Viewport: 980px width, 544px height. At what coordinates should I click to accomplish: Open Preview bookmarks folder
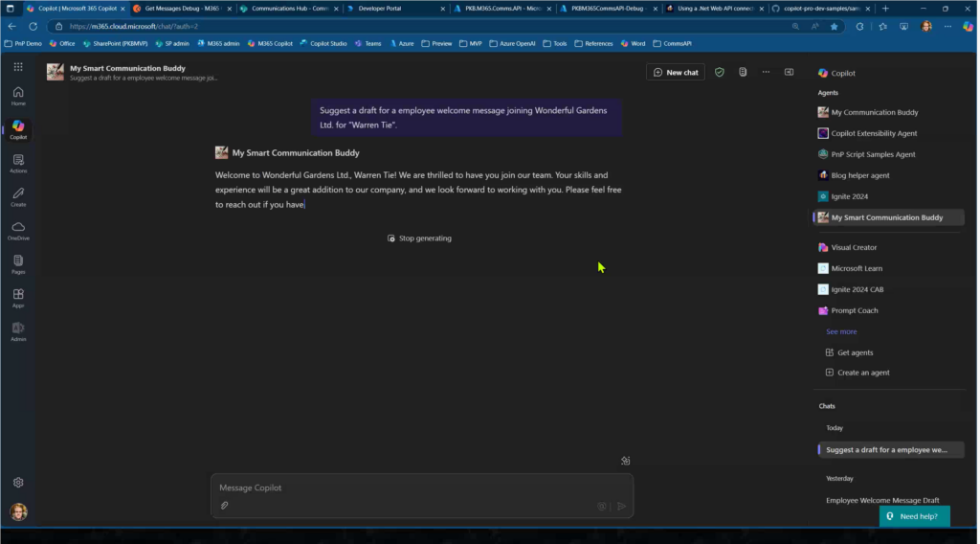[436, 44]
